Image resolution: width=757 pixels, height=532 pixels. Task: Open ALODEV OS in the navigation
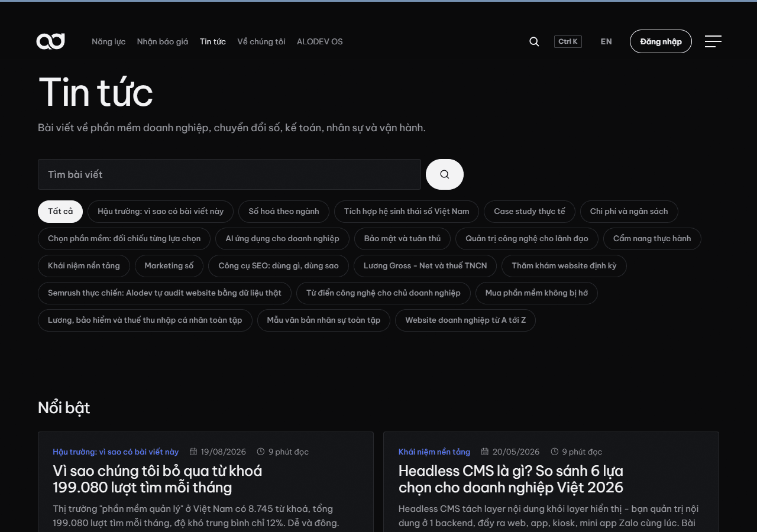(x=320, y=41)
